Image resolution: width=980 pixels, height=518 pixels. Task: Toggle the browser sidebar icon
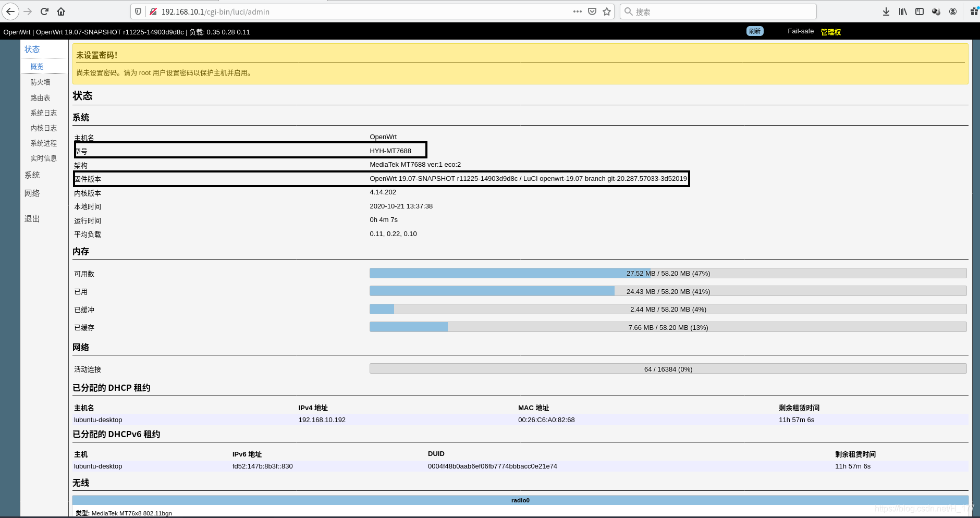[x=920, y=11]
